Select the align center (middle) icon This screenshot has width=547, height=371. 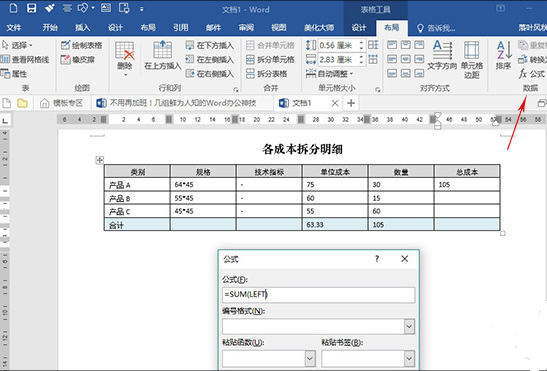[406, 59]
